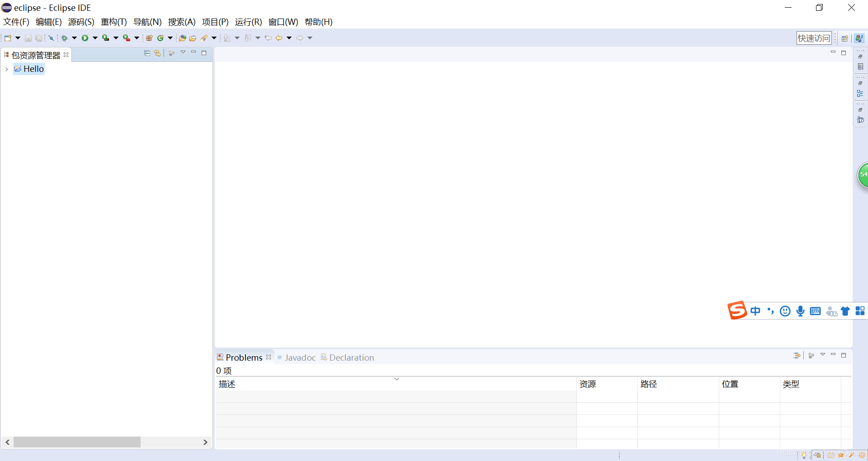Click the Open Perspective icon
868x461 pixels.
pyautogui.click(x=844, y=38)
